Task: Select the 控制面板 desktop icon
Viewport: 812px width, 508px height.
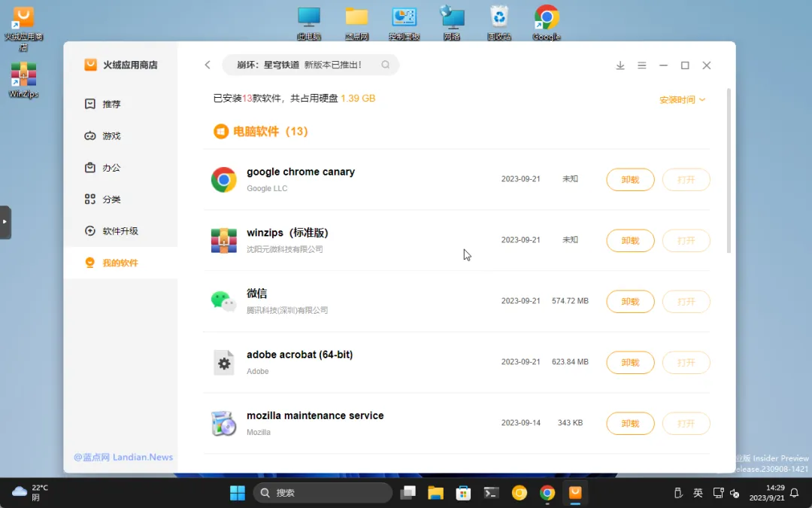Action: [x=404, y=23]
